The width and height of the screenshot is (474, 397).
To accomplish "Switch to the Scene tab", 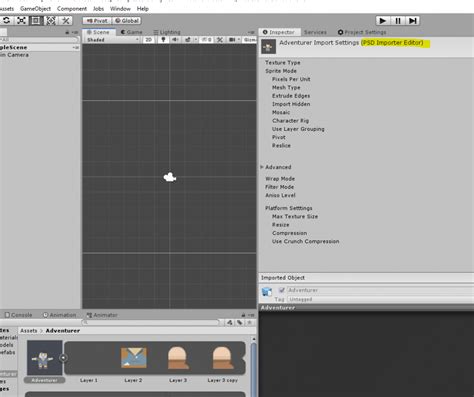I will 98,32.
